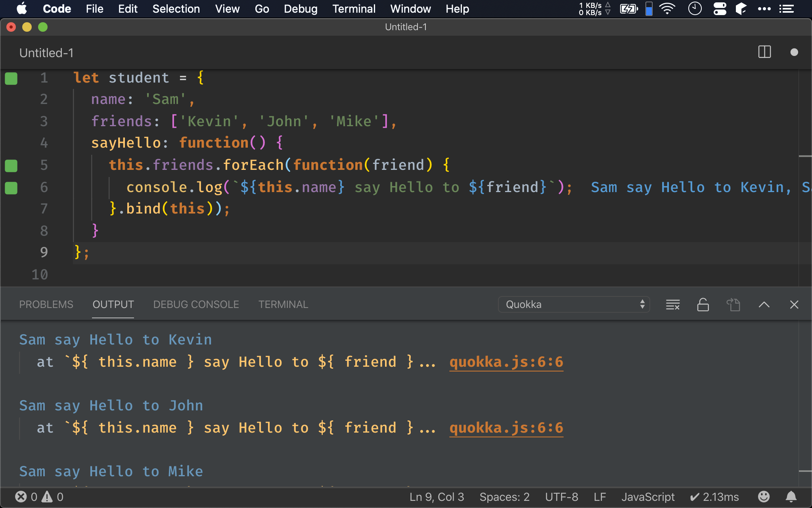This screenshot has height=508, width=812.
Task: Open notifications bell in status bar
Action: (x=791, y=496)
